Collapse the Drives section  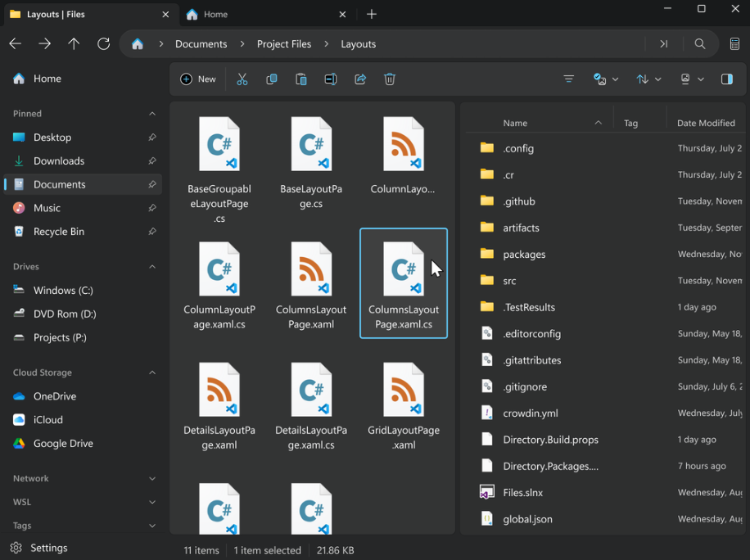click(152, 267)
